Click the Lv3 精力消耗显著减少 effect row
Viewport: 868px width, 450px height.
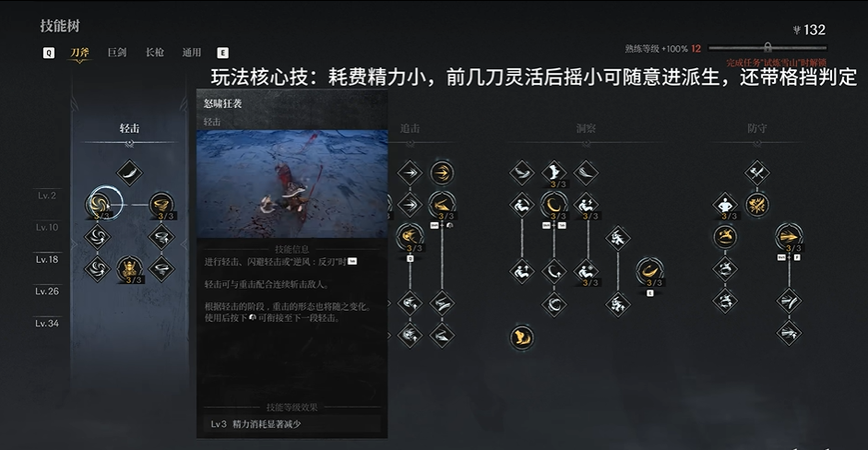tap(292, 424)
